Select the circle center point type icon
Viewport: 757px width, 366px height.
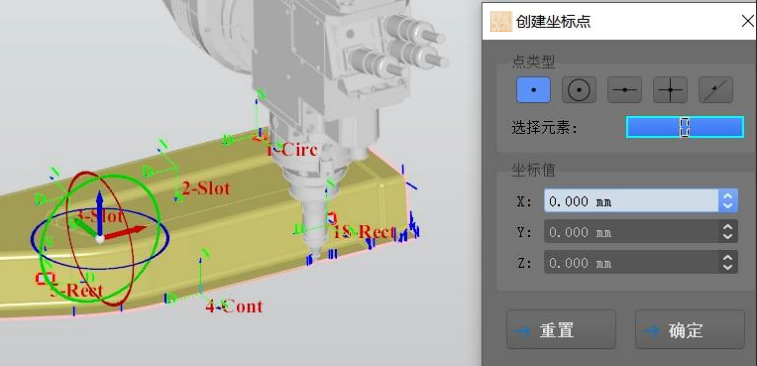pyautogui.click(x=579, y=90)
